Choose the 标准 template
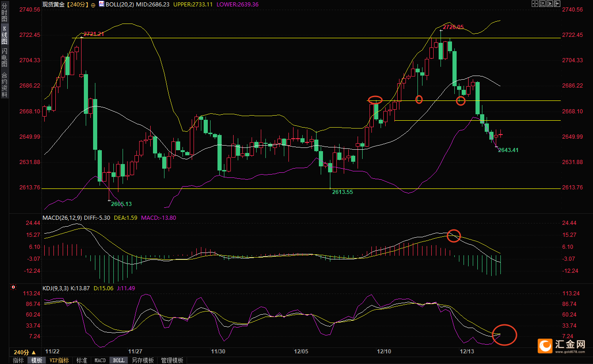This screenshot has width=593, height=364. (82, 360)
